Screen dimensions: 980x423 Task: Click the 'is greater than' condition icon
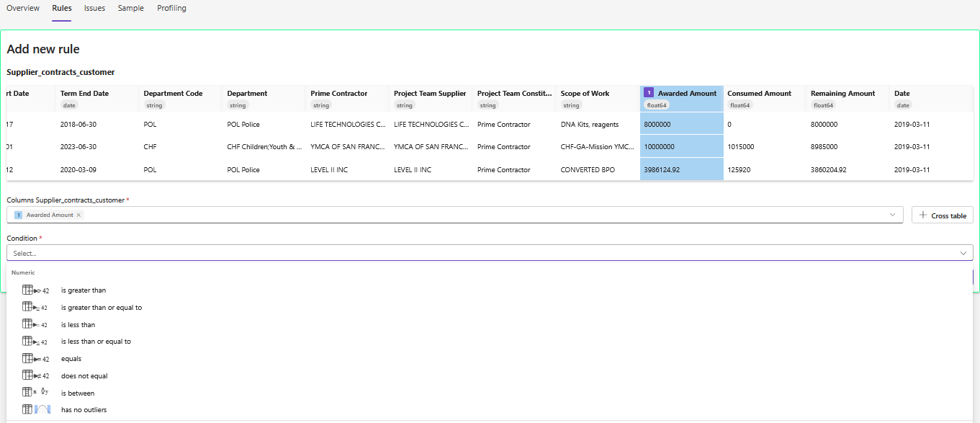(x=35, y=290)
